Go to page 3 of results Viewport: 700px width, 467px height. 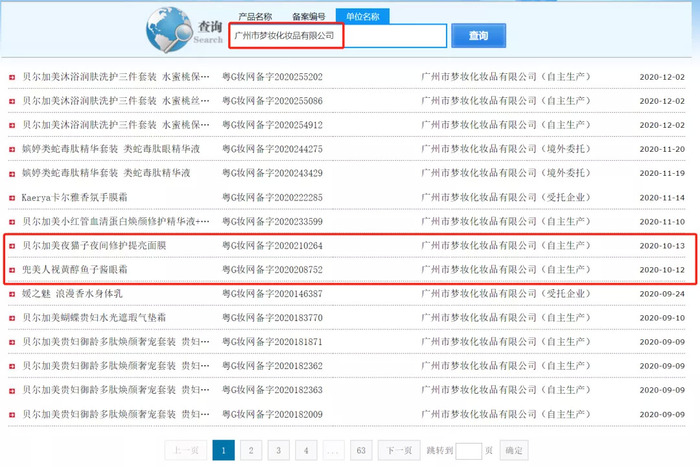pyautogui.click(x=279, y=450)
